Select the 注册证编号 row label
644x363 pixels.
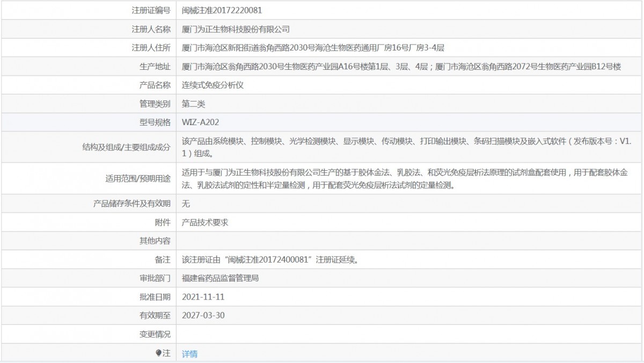[x=151, y=10]
